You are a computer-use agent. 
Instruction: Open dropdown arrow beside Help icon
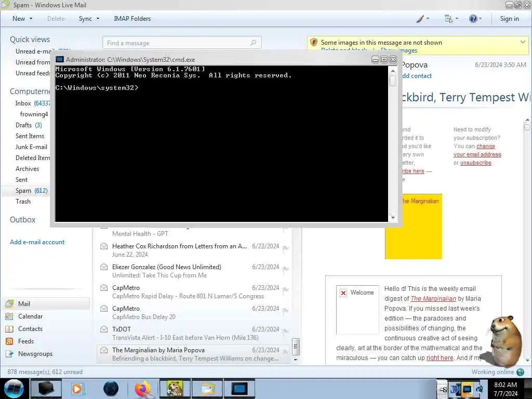(480, 19)
